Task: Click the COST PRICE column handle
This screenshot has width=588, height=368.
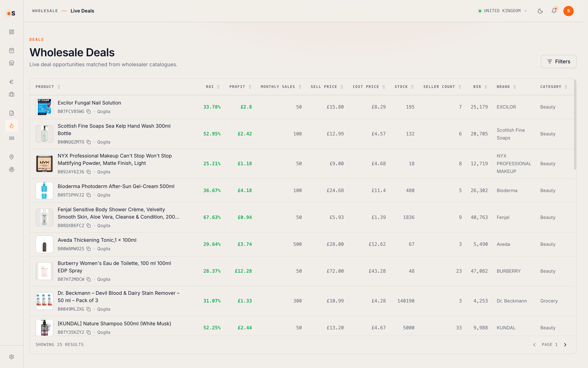Action: pyautogui.click(x=384, y=87)
